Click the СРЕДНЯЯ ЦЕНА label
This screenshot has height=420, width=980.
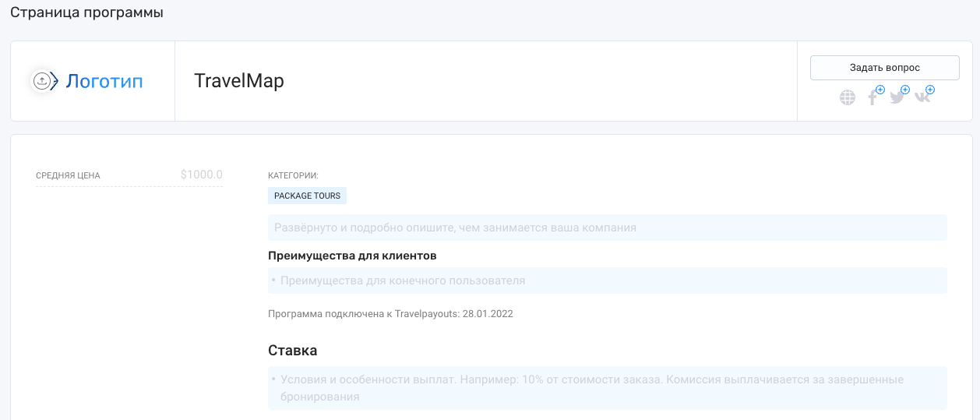[x=68, y=175]
